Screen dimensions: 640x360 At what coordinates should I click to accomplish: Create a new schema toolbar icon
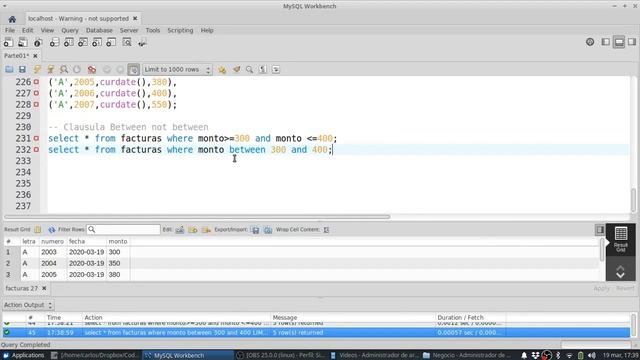pyautogui.click(x=54, y=42)
